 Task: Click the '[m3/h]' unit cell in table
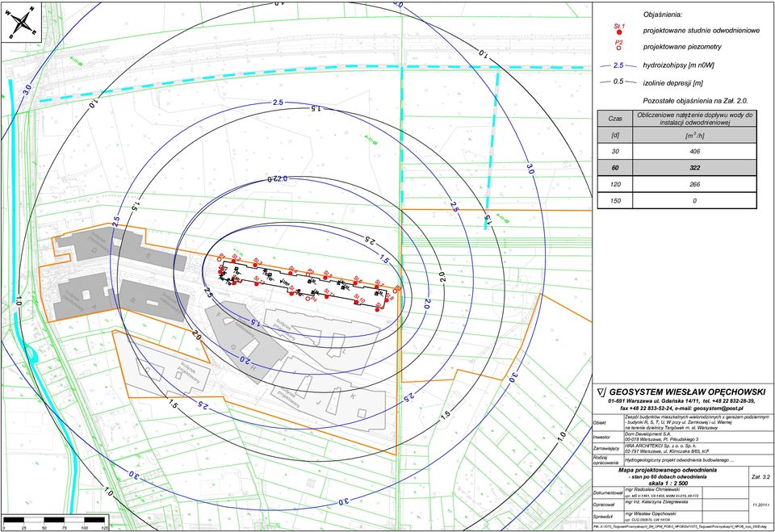[694, 135]
